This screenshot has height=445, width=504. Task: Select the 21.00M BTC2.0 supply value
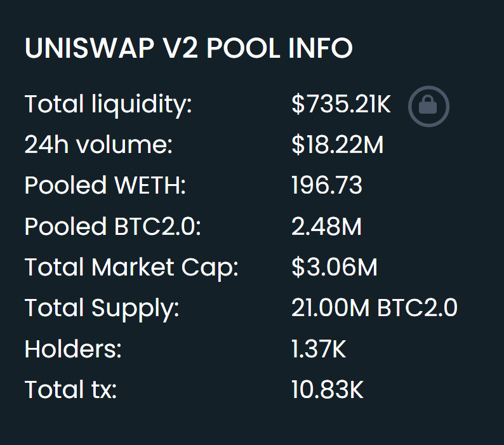[x=374, y=308]
